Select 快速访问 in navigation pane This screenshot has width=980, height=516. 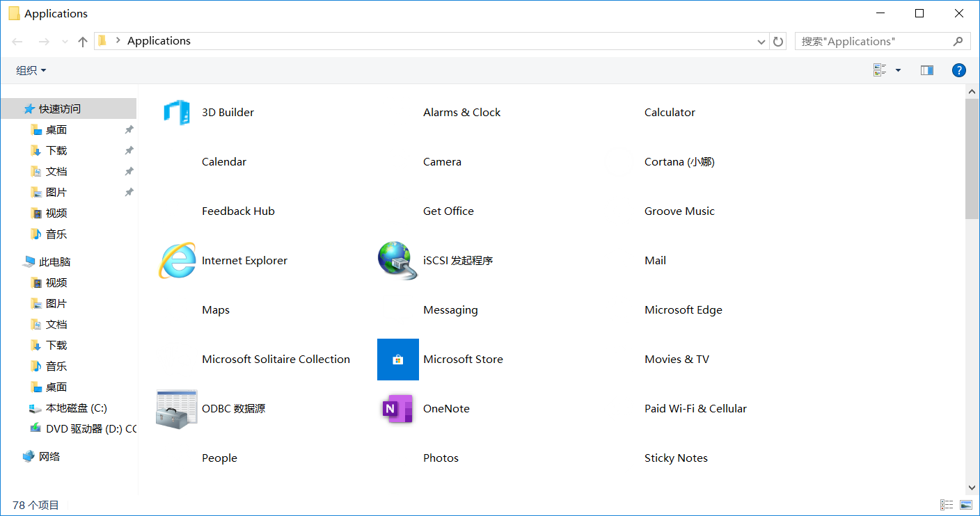pyautogui.click(x=69, y=109)
